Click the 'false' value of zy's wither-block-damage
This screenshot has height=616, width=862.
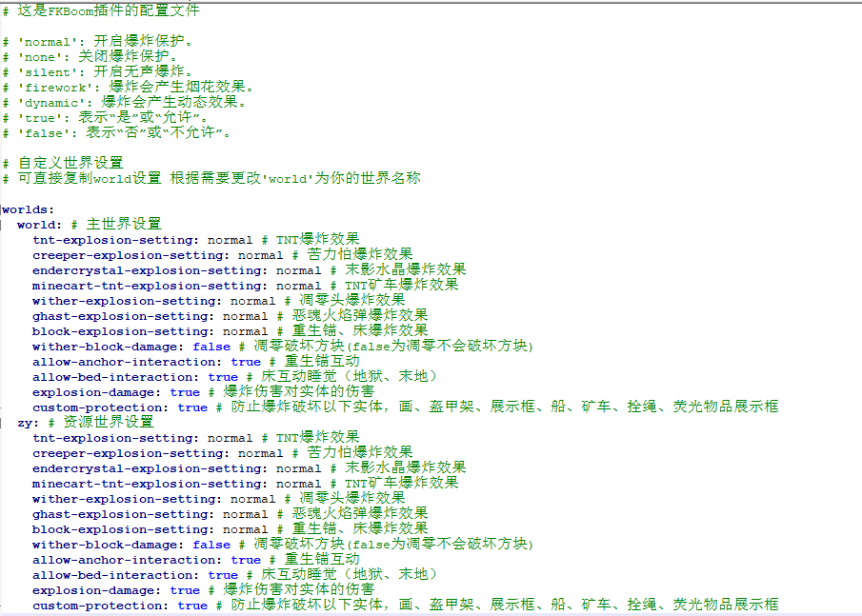click(211, 546)
